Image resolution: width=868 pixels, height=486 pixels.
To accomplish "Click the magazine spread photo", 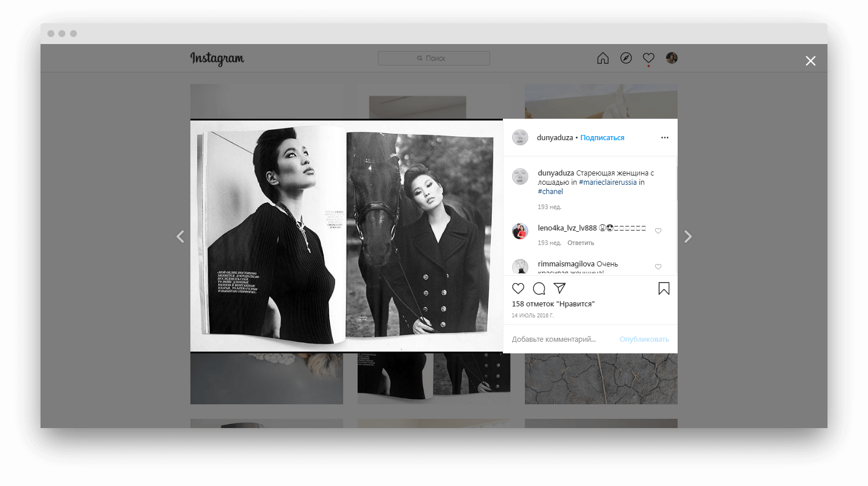I will pyautogui.click(x=347, y=236).
